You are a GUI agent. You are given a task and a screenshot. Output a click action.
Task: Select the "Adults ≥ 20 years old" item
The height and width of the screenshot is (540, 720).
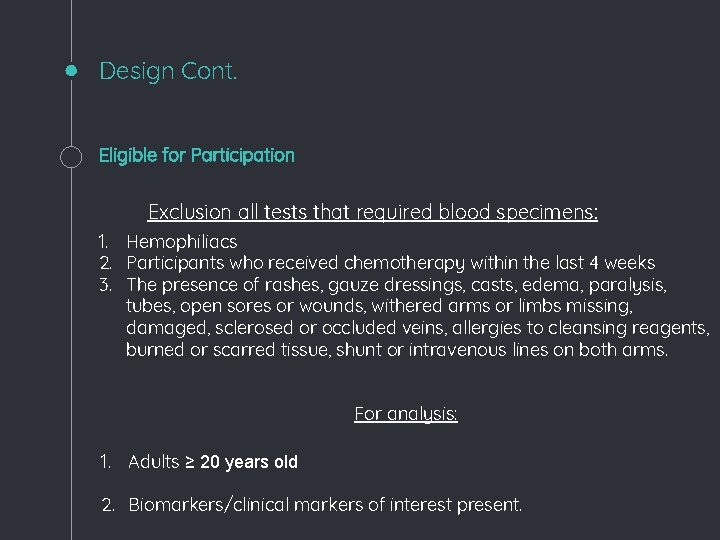click(x=213, y=462)
